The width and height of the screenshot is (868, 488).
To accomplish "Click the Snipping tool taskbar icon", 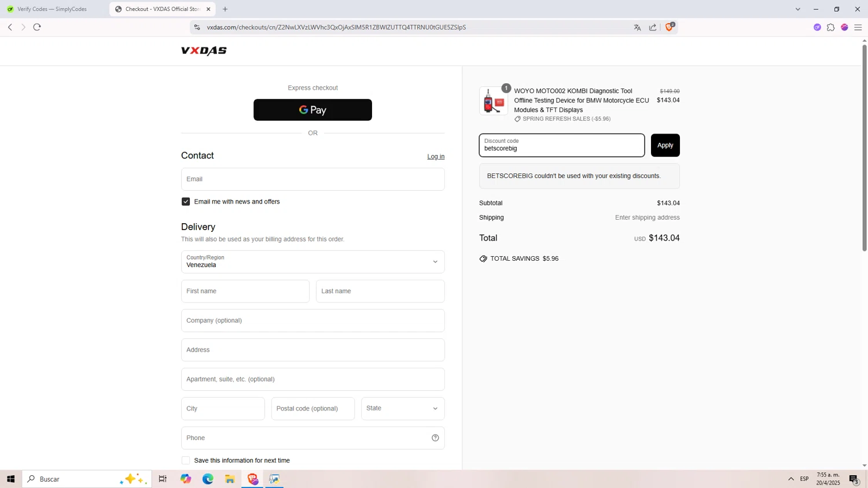I will pyautogui.click(x=274, y=479).
